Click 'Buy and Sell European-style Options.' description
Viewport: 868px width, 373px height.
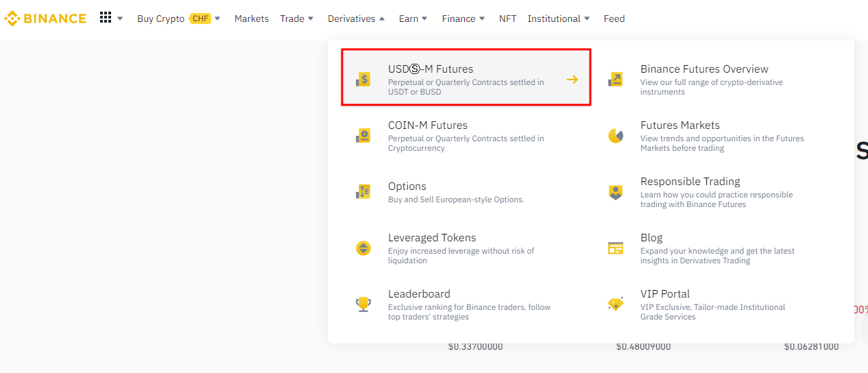[x=456, y=200]
